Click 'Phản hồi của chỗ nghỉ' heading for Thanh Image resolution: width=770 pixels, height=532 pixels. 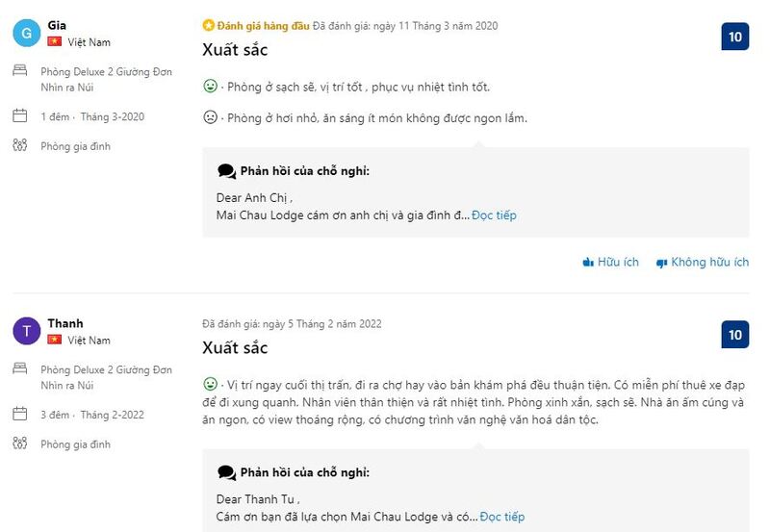coord(304,472)
